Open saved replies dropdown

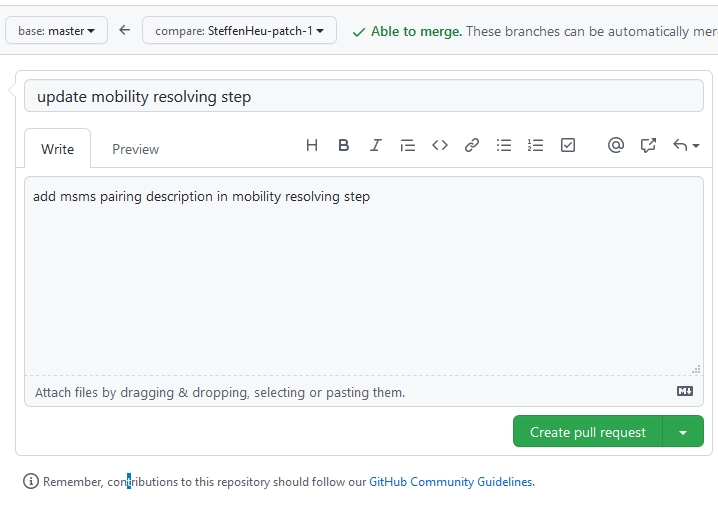click(686, 146)
